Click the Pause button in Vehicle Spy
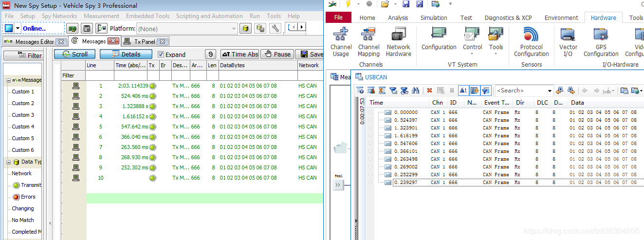Image resolution: width=644 pixels, height=240 pixels. point(276,54)
